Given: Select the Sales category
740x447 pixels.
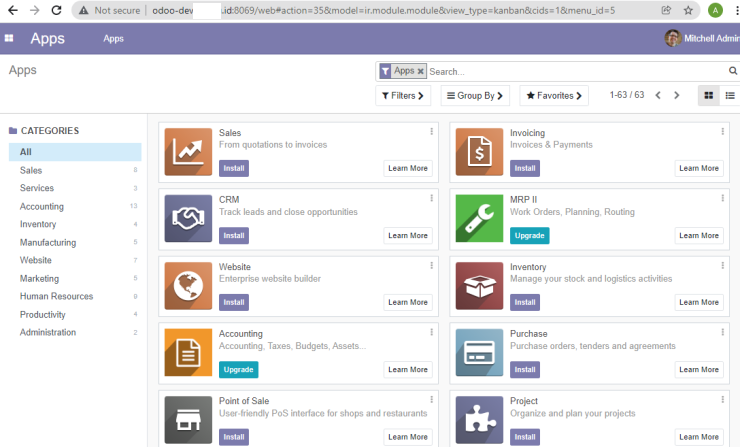Looking at the screenshot, I should pyautogui.click(x=75, y=170).
